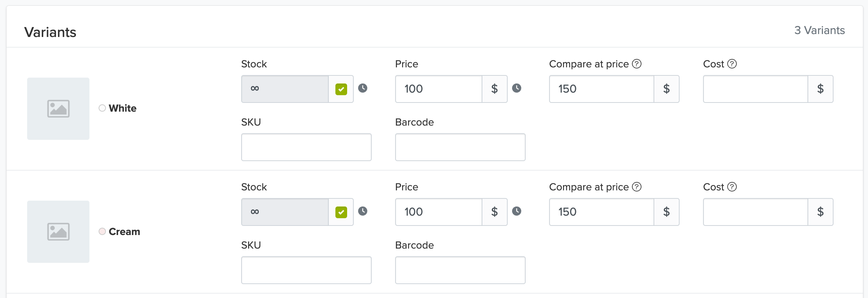Click the Cream color swatch circle
Image resolution: width=868 pixels, height=298 pixels.
102,231
